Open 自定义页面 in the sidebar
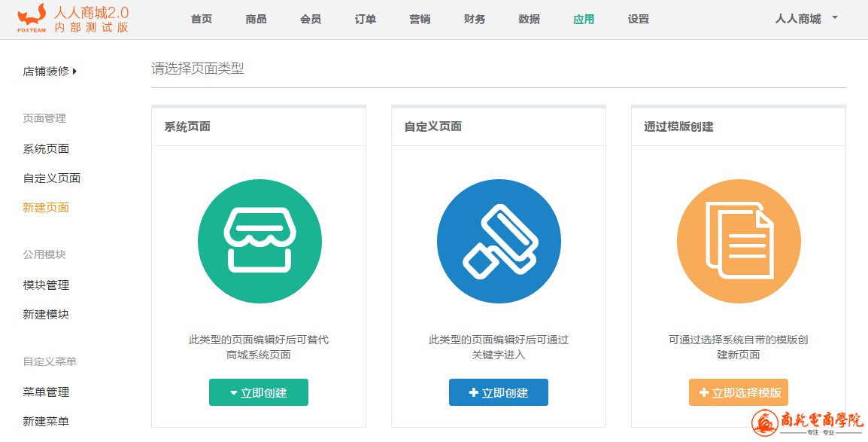This screenshot has width=868, height=442. 51,178
